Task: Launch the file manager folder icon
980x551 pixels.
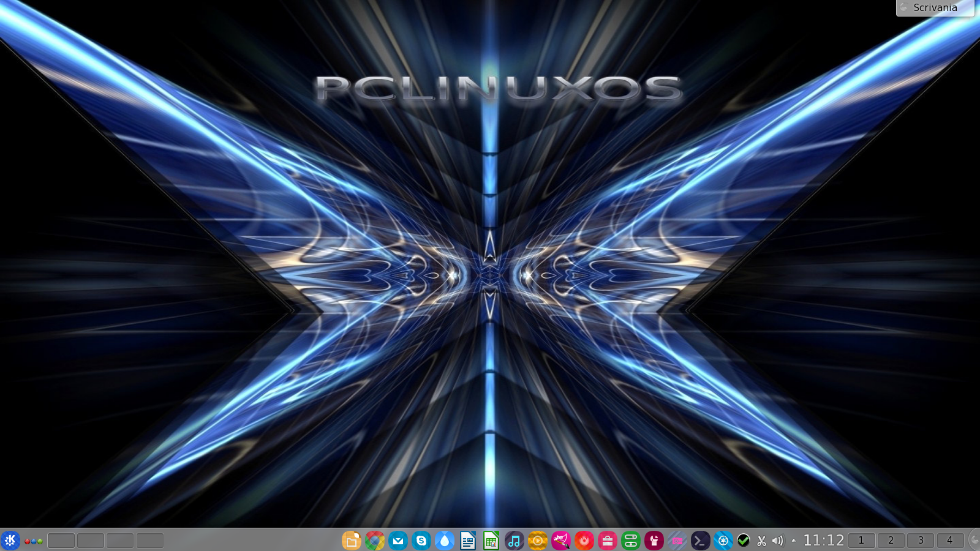Action: coord(351,541)
